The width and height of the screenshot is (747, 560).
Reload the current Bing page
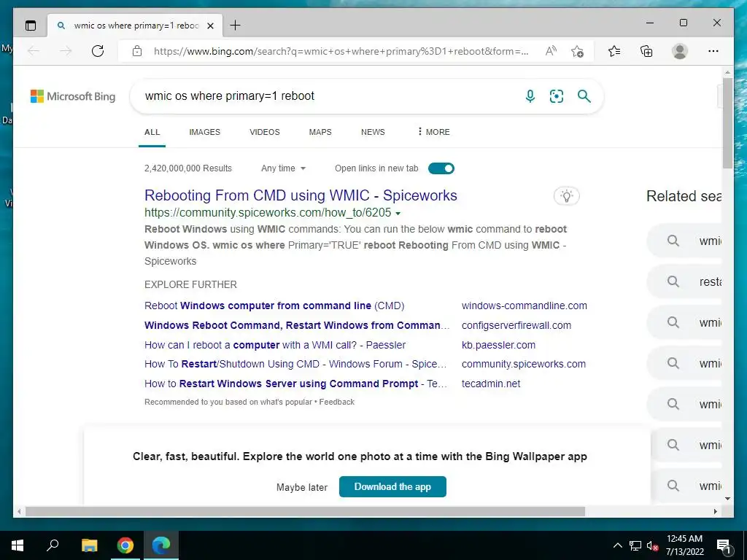pyautogui.click(x=98, y=51)
